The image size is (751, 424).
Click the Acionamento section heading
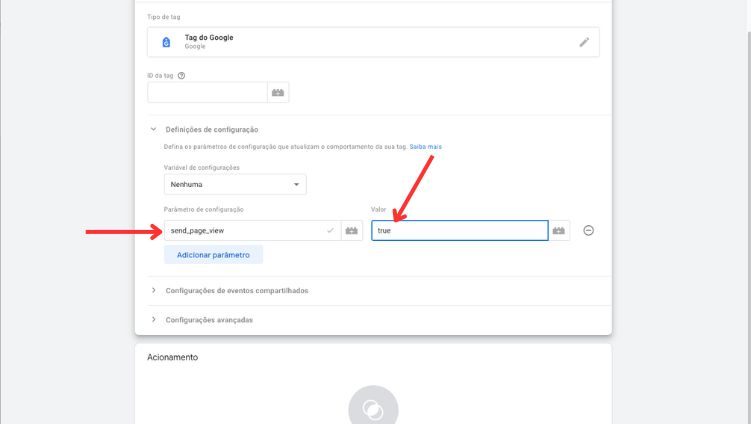click(172, 357)
